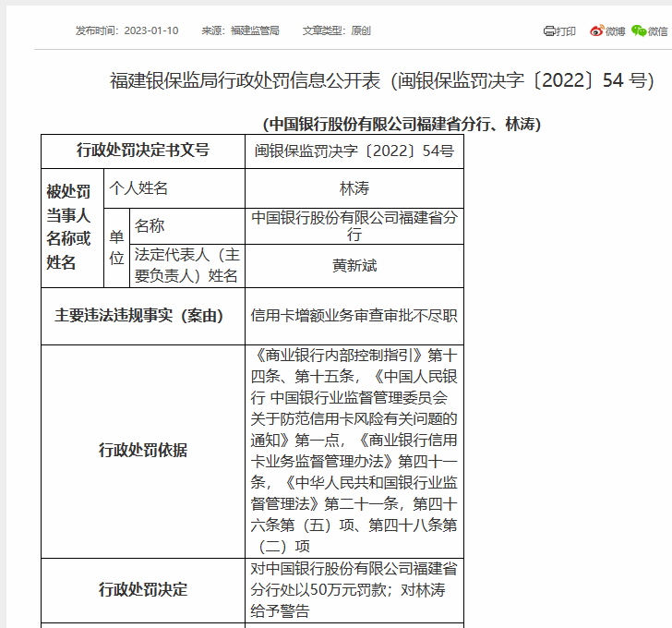
Task: Click the cell 单位
Action: [x=116, y=248]
